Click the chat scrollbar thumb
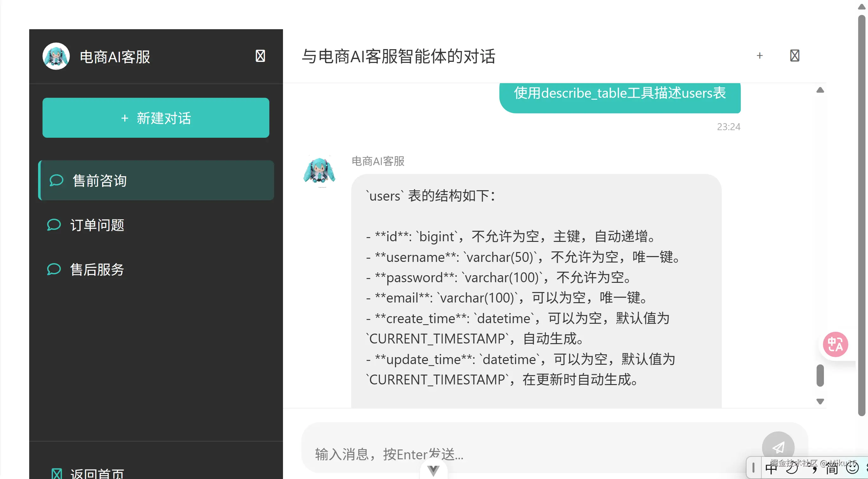The width and height of the screenshot is (868, 479). [820, 376]
